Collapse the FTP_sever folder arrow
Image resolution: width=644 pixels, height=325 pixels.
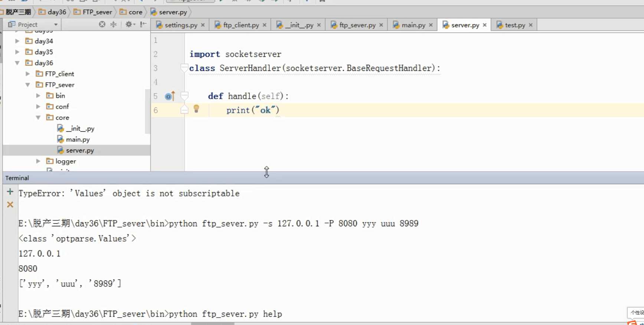click(27, 85)
